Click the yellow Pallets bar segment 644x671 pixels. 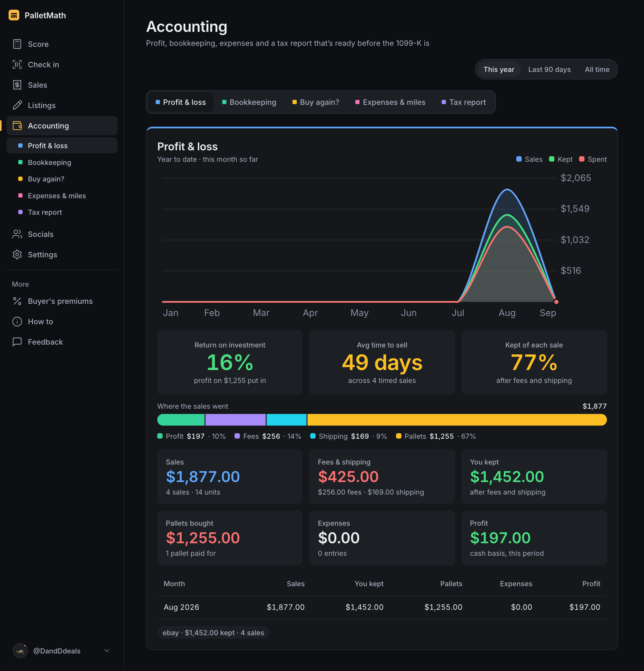(457, 420)
